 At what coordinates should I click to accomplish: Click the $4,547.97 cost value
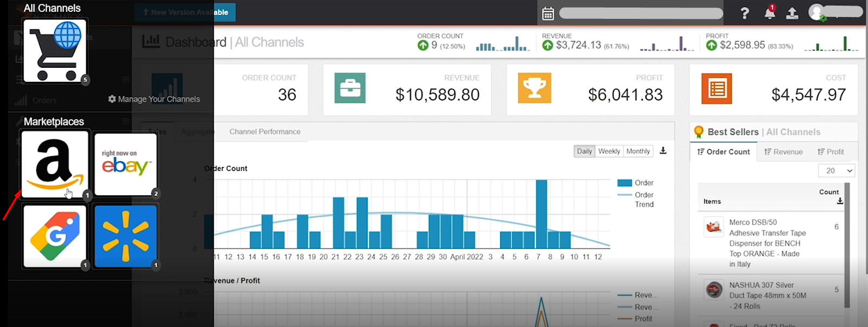808,95
